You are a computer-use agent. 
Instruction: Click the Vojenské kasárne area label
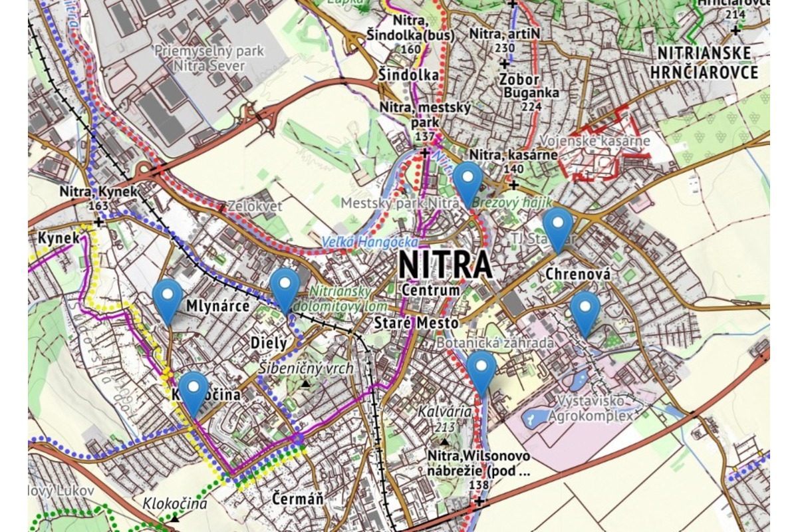point(594,141)
